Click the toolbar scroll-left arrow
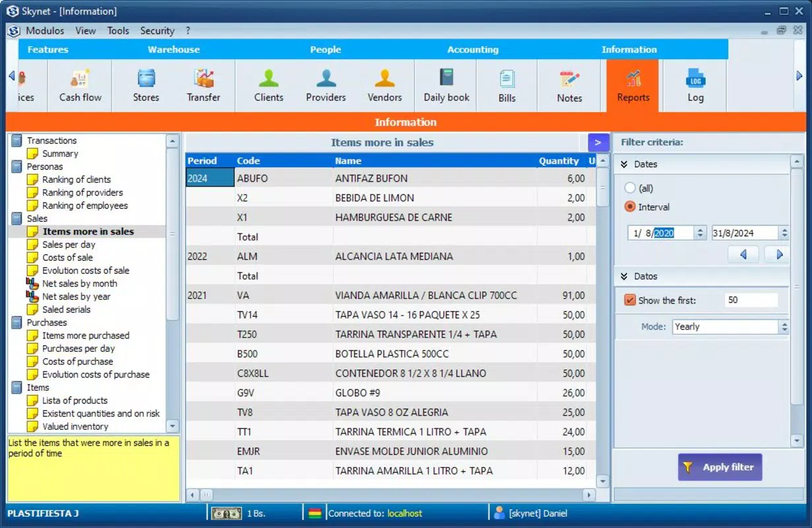812x528 pixels. (11, 76)
